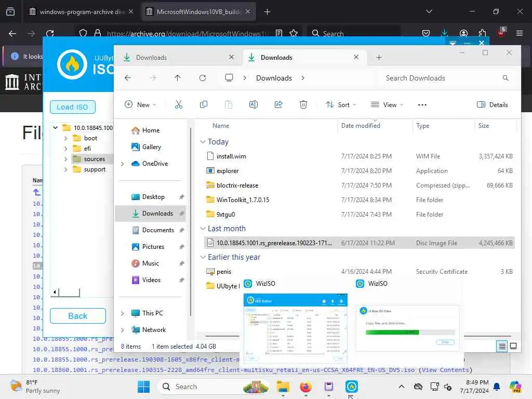This screenshot has width=532, height=399.
Task: Click the Rename icon in Explorer toolbar
Action: (254, 104)
